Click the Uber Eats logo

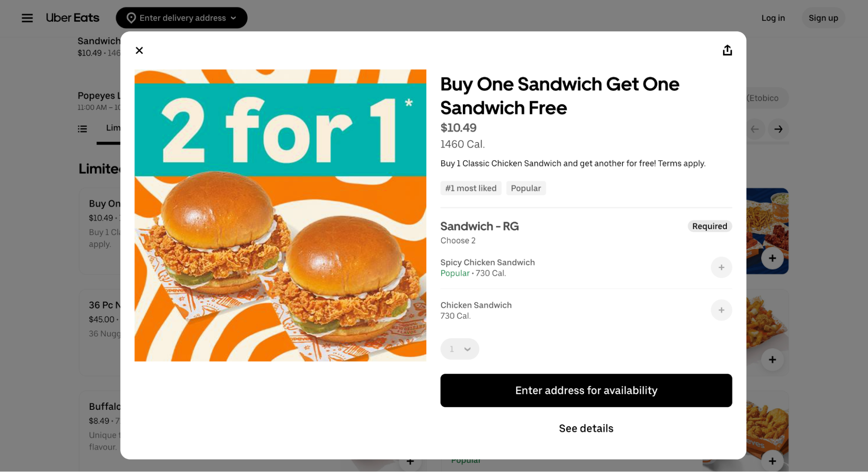[72, 17]
